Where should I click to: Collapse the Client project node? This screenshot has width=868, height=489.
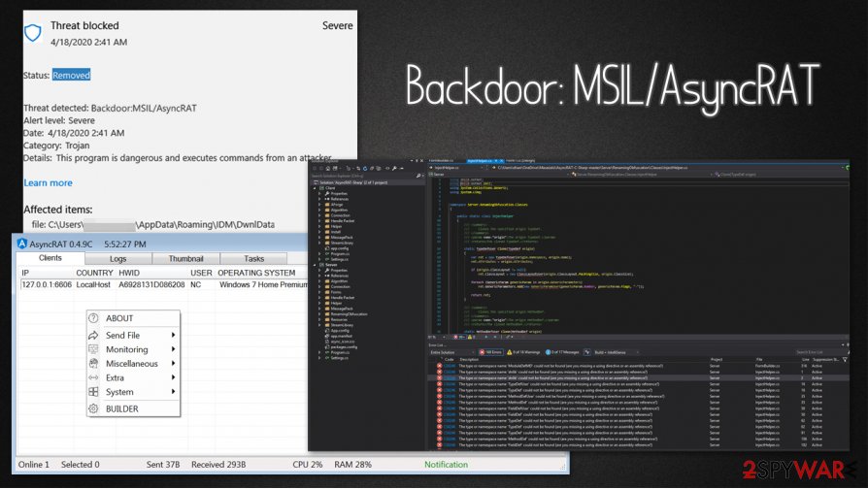point(315,188)
